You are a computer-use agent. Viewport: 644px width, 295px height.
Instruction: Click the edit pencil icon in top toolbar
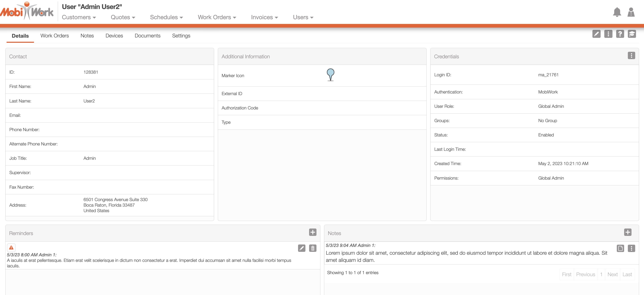click(596, 34)
